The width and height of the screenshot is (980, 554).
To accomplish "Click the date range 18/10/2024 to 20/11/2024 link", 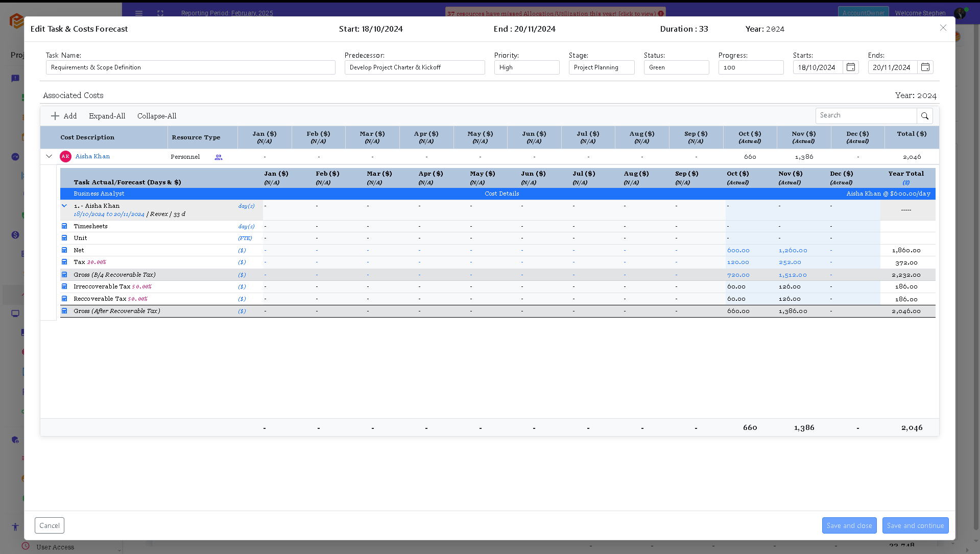I will 109,214.
